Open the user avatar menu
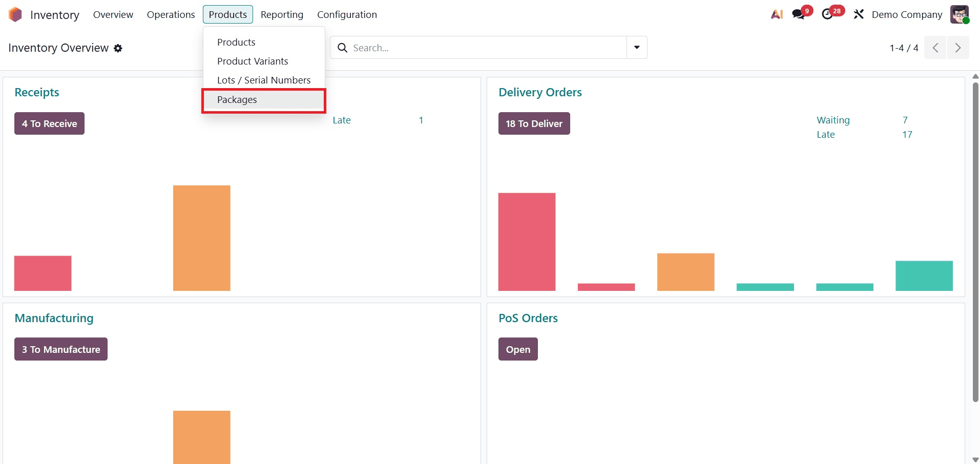This screenshot has height=464, width=980. pos(961,14)
